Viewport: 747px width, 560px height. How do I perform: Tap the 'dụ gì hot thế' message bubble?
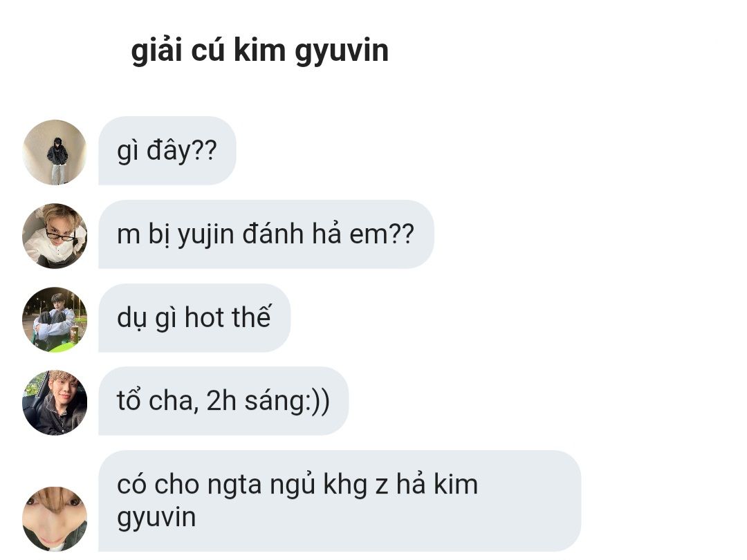[194, 317]
